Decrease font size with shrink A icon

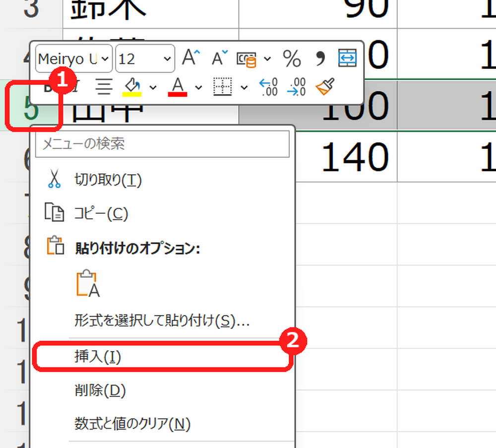coord(220,58)
